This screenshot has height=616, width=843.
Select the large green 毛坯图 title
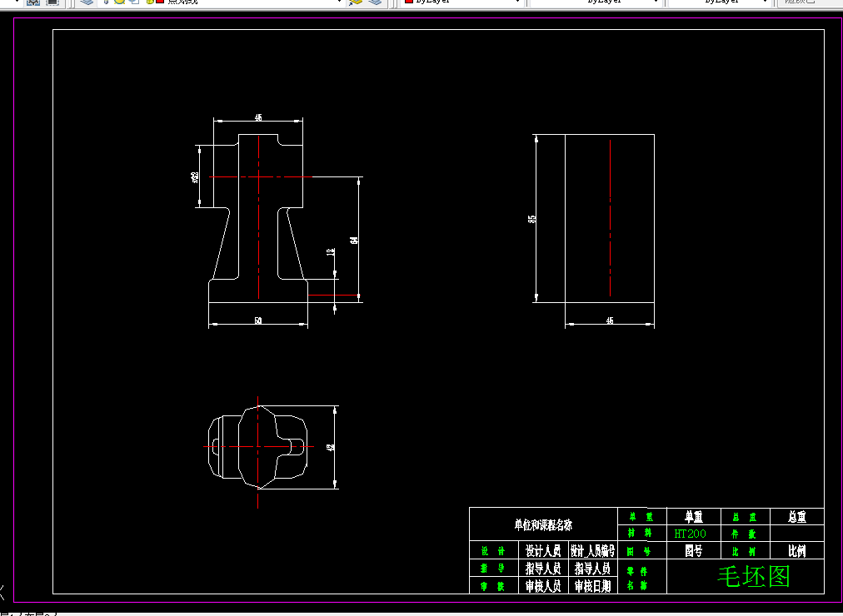point(754,576)
